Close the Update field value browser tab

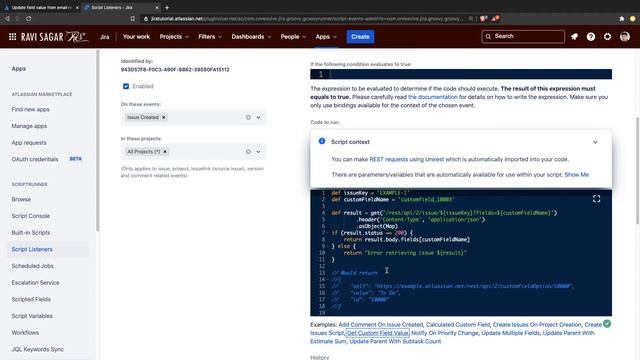coord(77,7)
